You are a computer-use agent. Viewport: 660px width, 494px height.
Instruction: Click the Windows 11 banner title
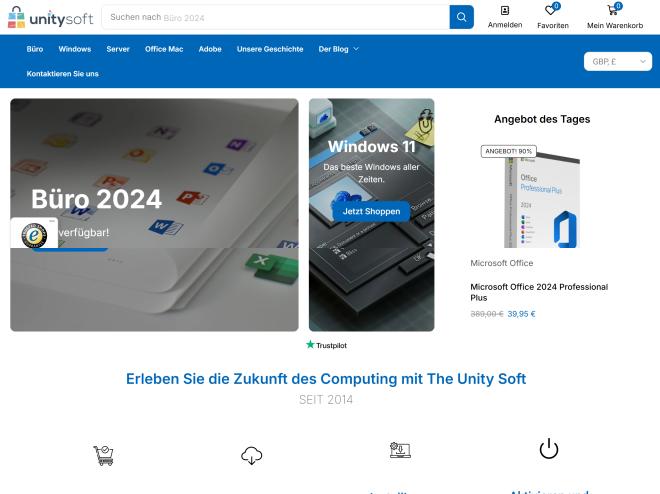[371, 147]
